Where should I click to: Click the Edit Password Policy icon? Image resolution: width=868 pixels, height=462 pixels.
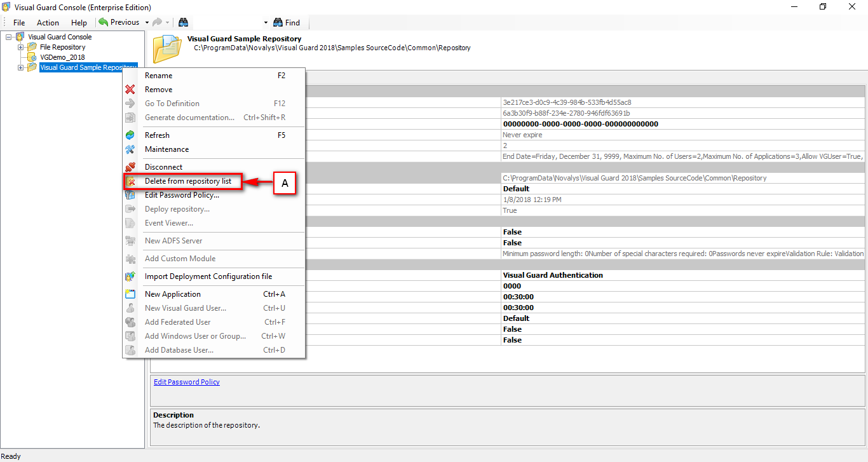click(x=130, y=195)
